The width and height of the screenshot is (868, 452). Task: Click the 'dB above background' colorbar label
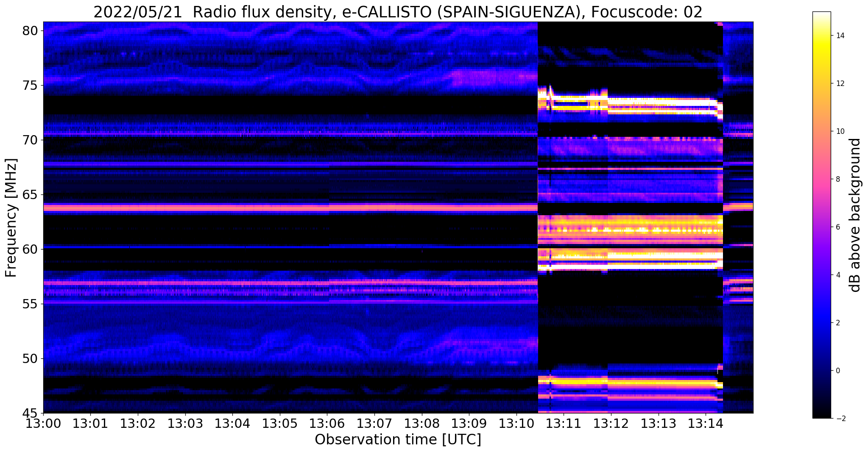855,215
